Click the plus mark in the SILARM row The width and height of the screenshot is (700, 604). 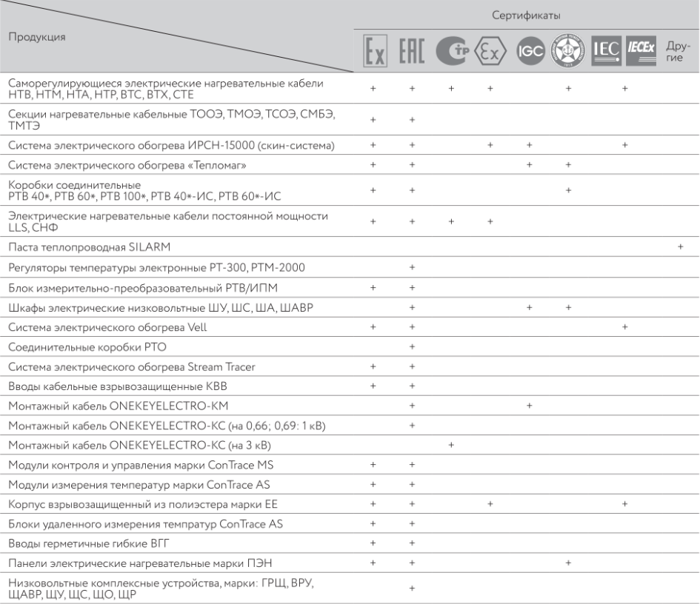(x=680, y=245)
